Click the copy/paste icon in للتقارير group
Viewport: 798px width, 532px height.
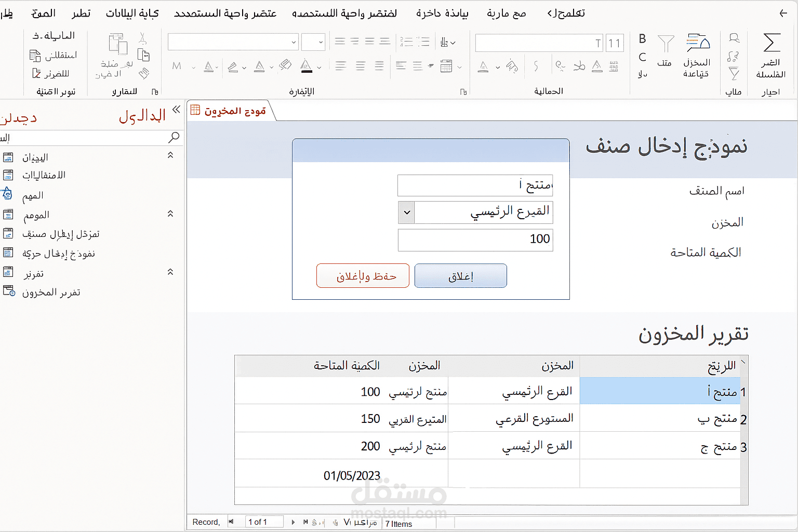(144, 54)
